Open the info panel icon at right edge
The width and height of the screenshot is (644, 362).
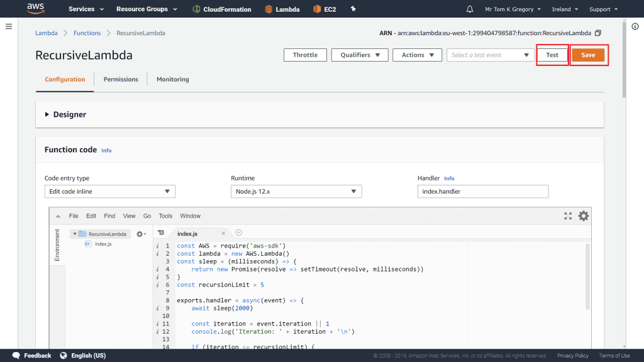point(635,26)
